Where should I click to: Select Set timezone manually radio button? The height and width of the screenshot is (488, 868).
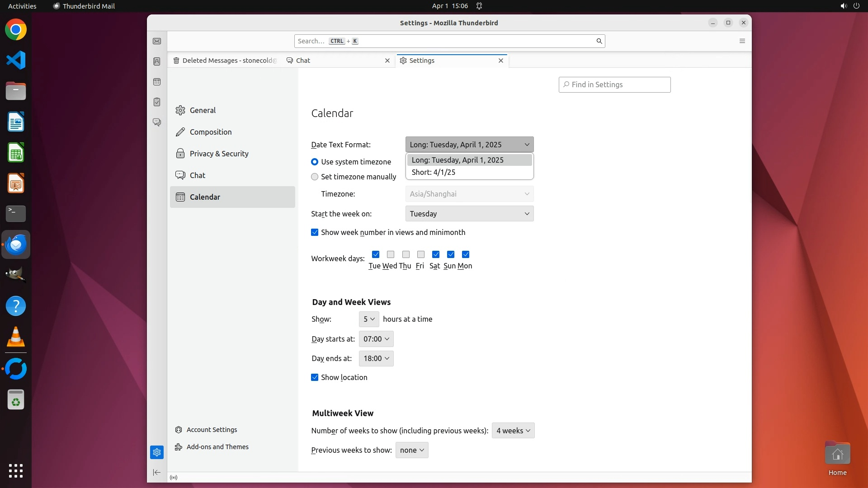(315, 177)
